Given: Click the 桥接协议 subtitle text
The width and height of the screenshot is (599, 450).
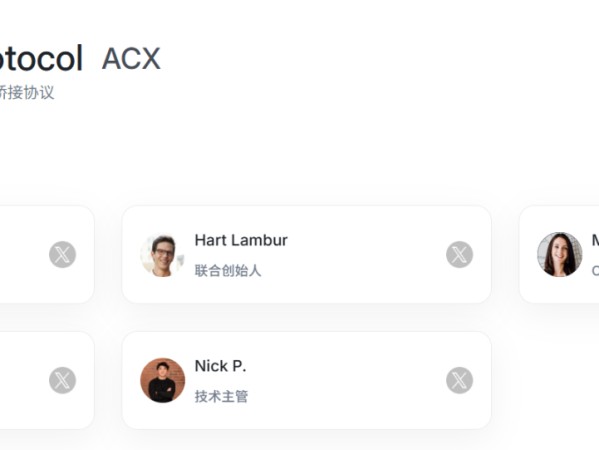Looking at the screenshot, I should click(27, 92).
